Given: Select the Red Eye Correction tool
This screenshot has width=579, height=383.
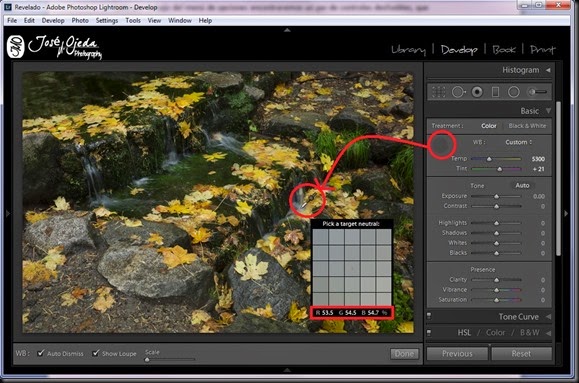Looking at the screenshot, I should pyautogui.click(x=477, y=92).
